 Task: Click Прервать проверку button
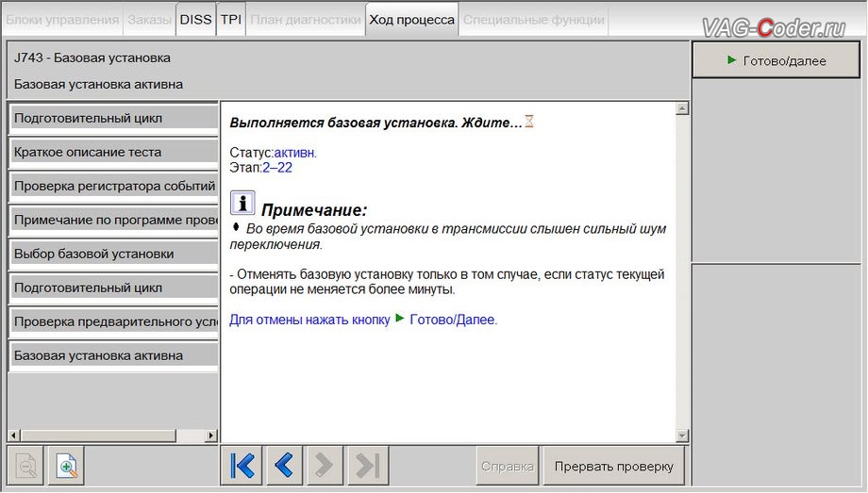pyautogui.click(x=614, y=467)
